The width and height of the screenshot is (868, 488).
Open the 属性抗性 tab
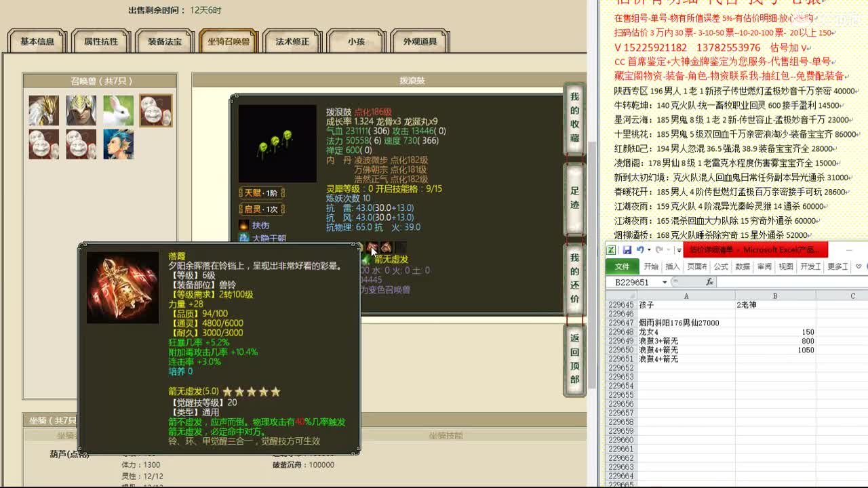pyautogui.click(x=101, y=41)
